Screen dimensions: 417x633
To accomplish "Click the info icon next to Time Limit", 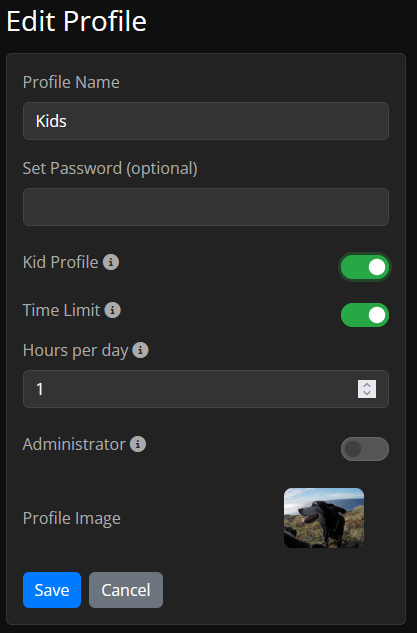I will [x=113, y=310].
